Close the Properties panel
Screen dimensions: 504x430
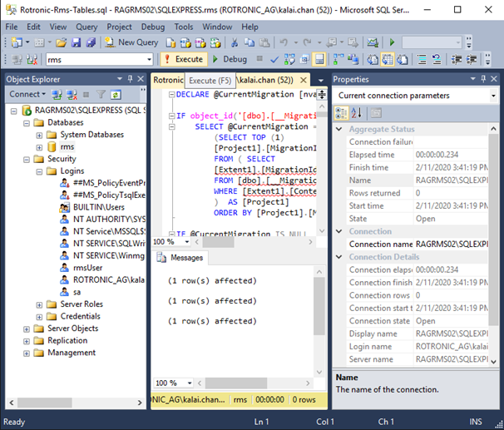pos(494,79)
